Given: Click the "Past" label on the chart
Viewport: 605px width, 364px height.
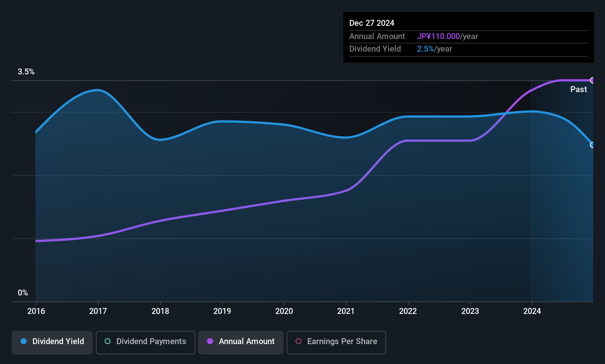Looking at the screenshot, I should [x=578, y=90].
